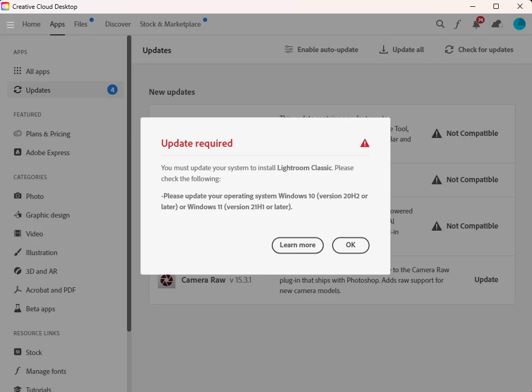Open the Files tab
This screenshot has width=532, height=392.
pos(81,24)
